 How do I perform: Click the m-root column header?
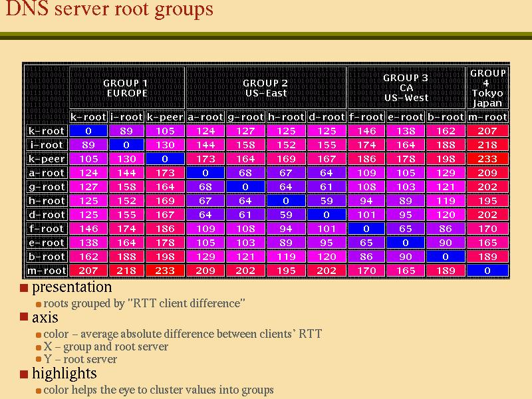pos(487,117)
